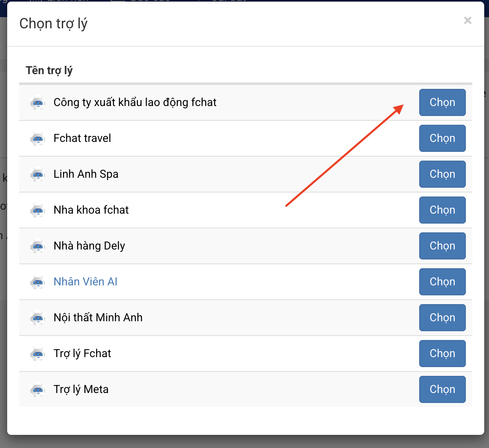The image size is (489, 448).
Task: Close the Chọn trợ lý dialog
Action: click(x=467, y=20)
